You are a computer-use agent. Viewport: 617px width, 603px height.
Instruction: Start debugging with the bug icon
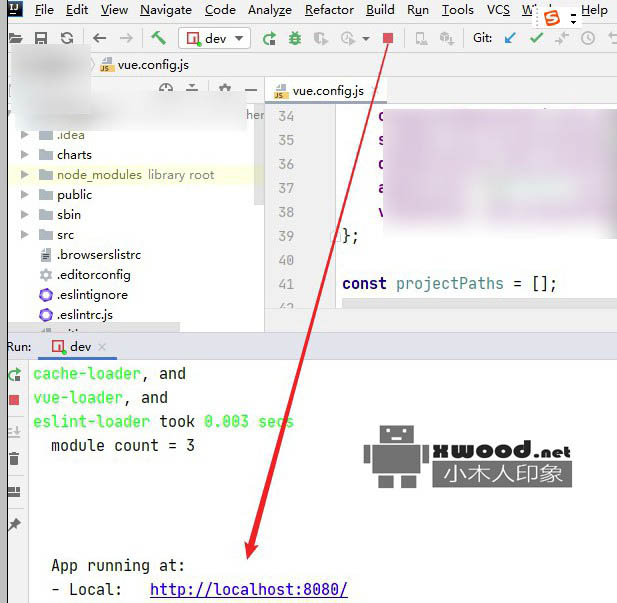tap(294, 38)
